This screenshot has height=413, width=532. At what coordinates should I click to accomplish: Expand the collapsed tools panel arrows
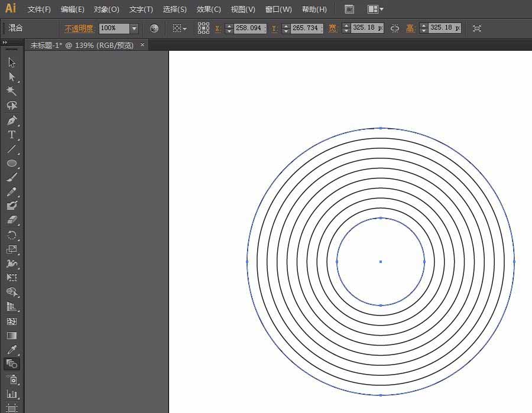[5, 43]
